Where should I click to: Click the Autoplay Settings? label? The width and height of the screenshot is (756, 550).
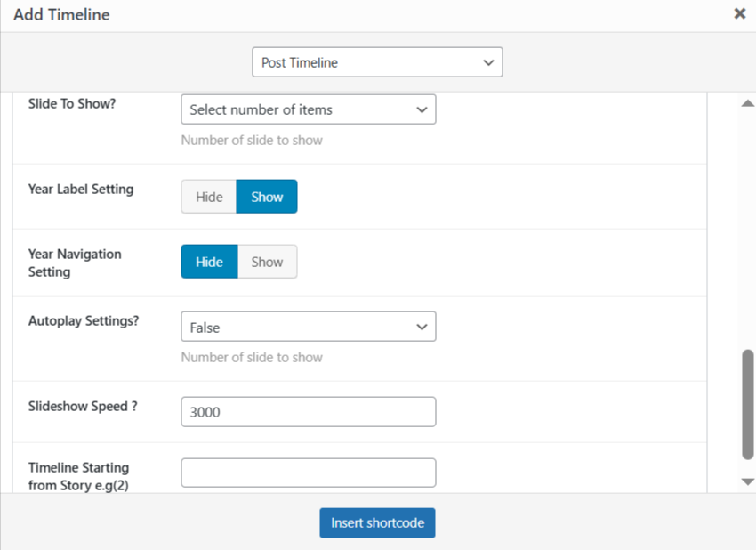(x=84, y=320)
